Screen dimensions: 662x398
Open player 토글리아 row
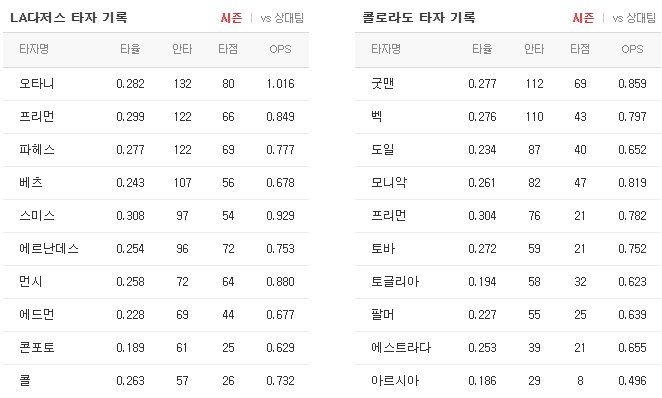tap(508, 282)
